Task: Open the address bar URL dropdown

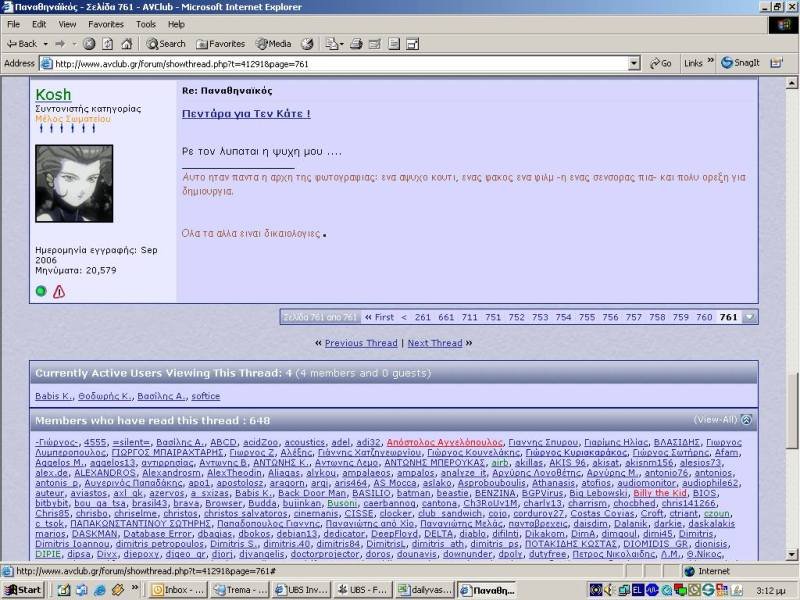Action: [x=634, y=63]
